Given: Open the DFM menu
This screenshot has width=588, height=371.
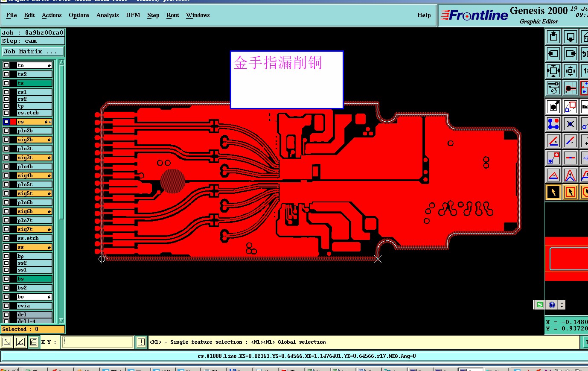Looking at the screenshot, I should click(133, 15).
